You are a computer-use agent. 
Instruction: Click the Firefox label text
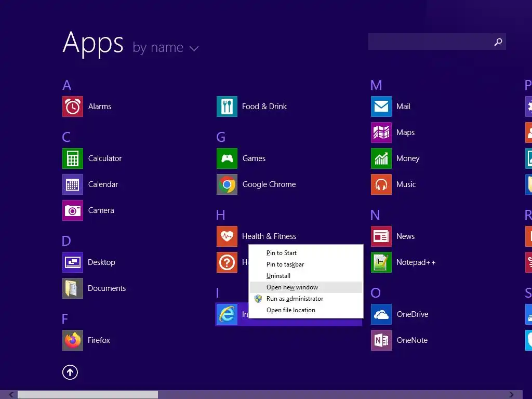99,340
